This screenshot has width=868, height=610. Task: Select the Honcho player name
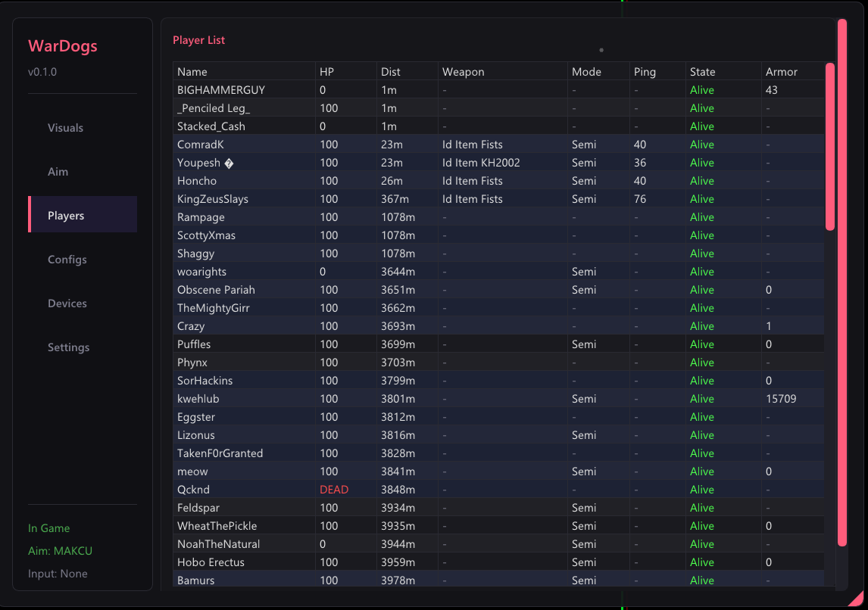click(196, 181)
